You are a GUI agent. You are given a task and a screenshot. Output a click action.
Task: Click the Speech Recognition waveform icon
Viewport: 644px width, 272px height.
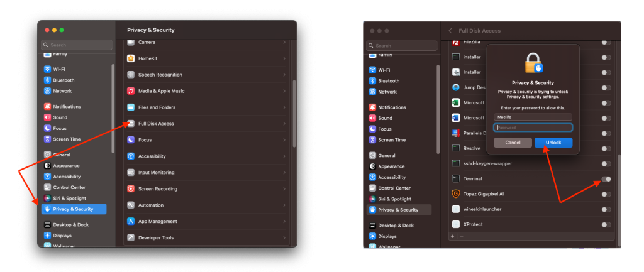(x=131, y=75)
